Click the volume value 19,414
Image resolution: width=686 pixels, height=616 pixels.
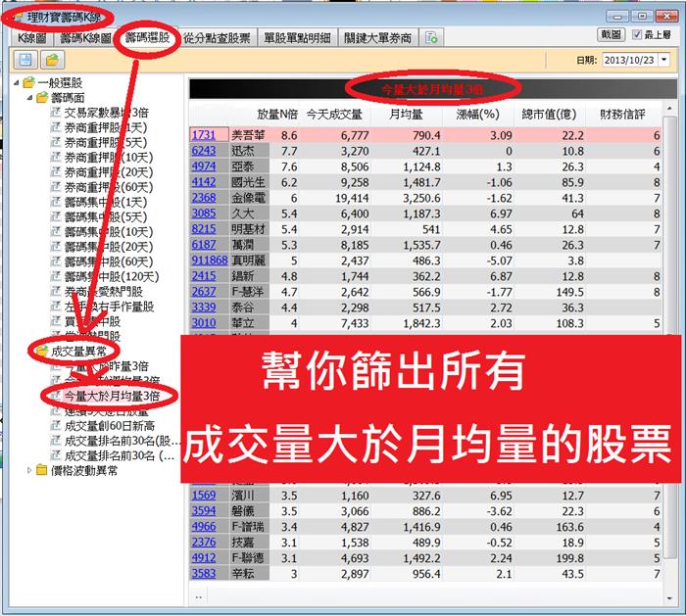(x=352, y=198)
